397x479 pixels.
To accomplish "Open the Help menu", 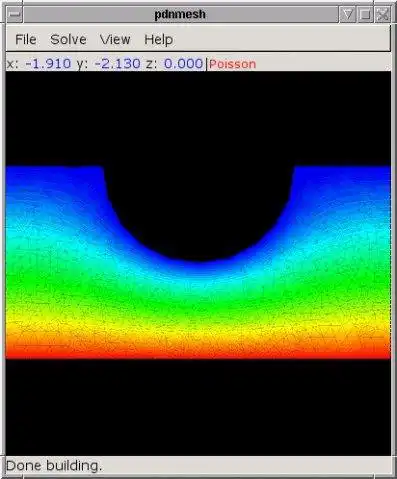I will [x=159, y=40].
